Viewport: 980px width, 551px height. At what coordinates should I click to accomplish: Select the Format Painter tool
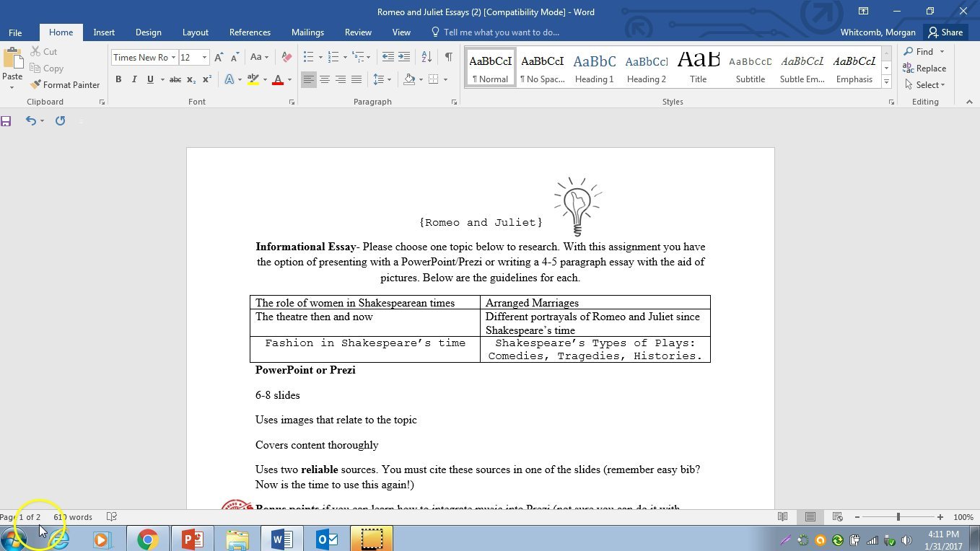point(65,84)
